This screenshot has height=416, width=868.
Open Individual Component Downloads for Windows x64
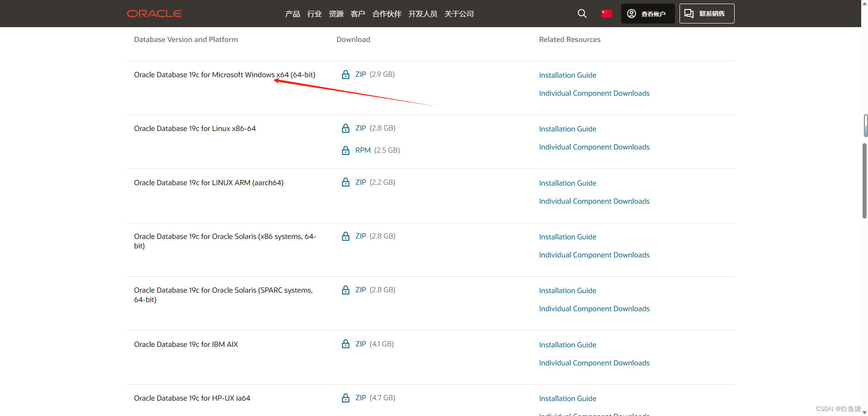pos(594,93)
